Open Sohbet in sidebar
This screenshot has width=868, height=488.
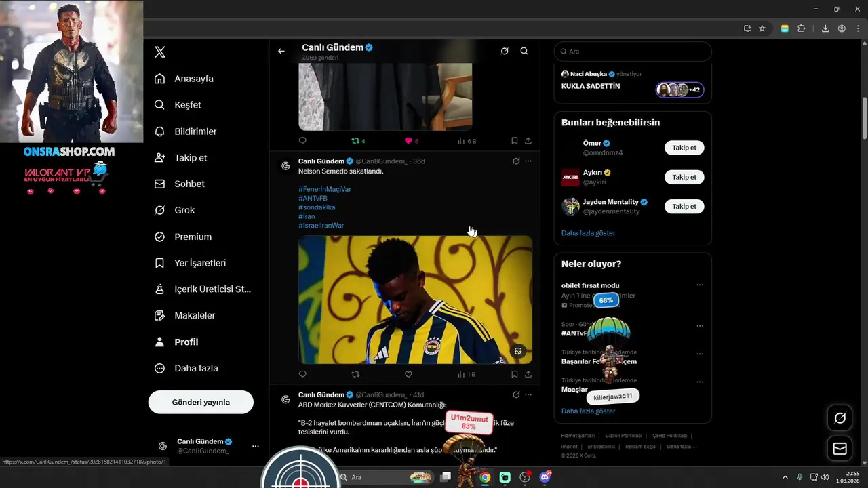(180, 184)
